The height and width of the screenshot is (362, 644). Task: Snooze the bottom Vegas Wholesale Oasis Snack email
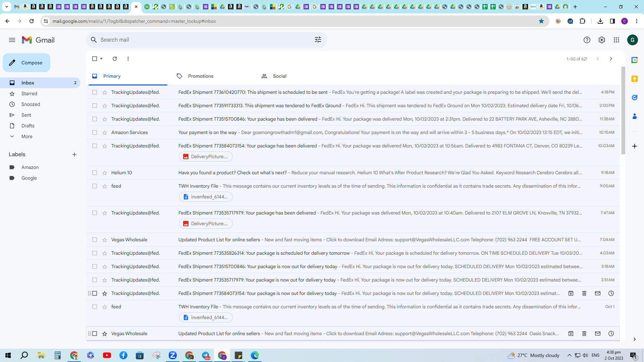611,334
